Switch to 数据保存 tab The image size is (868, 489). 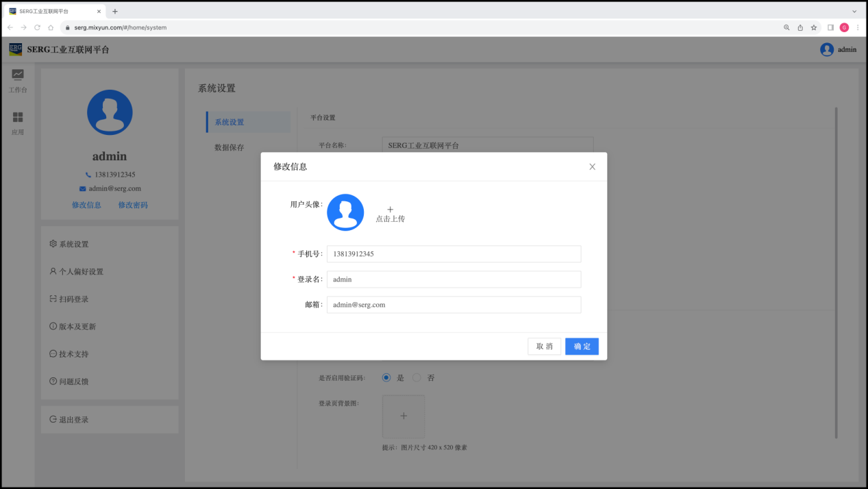[x=230, y=147]
